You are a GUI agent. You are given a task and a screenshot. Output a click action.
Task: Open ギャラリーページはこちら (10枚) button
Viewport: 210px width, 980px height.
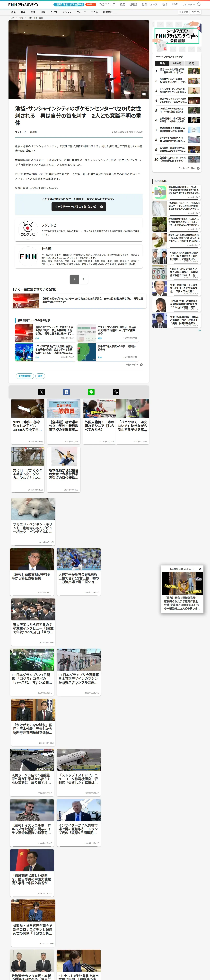click(79, 207)
